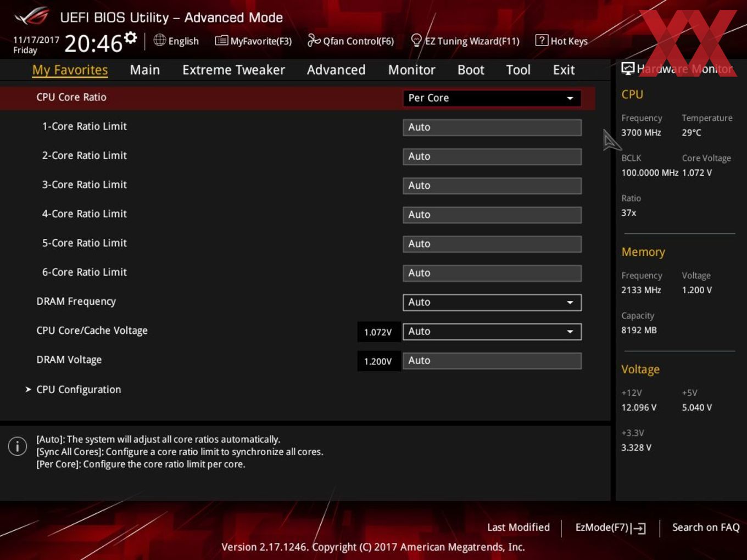The width and height of the screenshot is (747, 560).
Task: Click 3-Core Ratio Limit field
Action: click(492, 185)
